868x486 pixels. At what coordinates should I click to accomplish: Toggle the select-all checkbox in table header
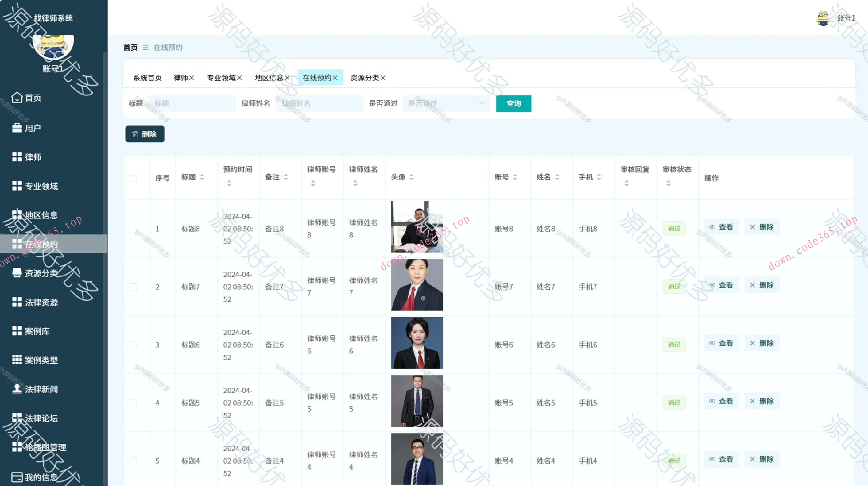click(133, 178)
